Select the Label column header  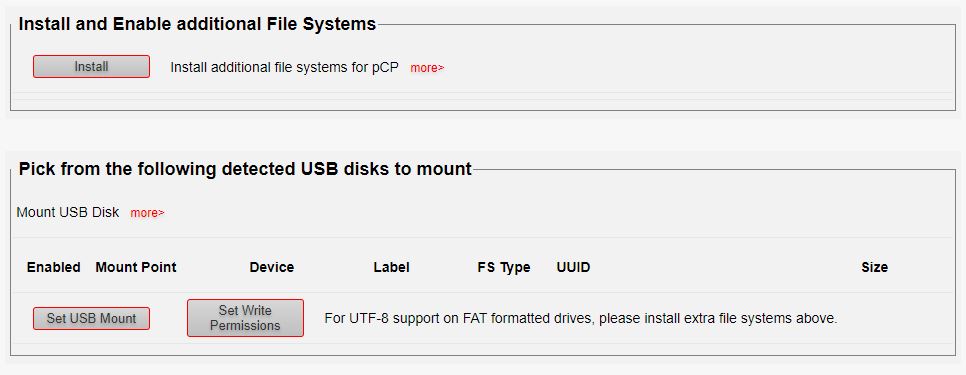click(391, 267)
